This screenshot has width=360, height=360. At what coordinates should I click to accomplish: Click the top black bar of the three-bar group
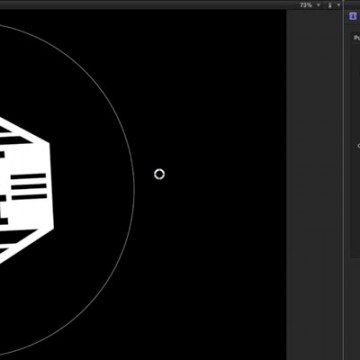point(29,177)
